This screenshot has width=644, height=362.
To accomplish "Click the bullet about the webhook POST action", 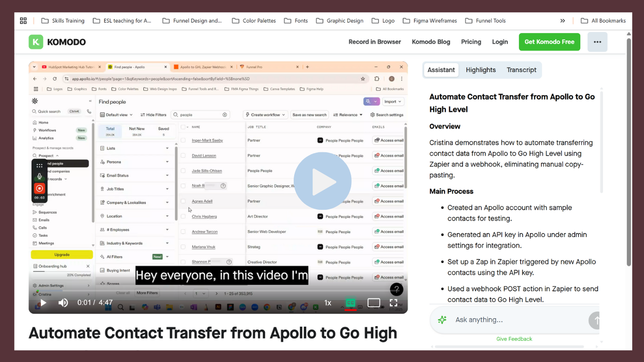I will 523,294.
